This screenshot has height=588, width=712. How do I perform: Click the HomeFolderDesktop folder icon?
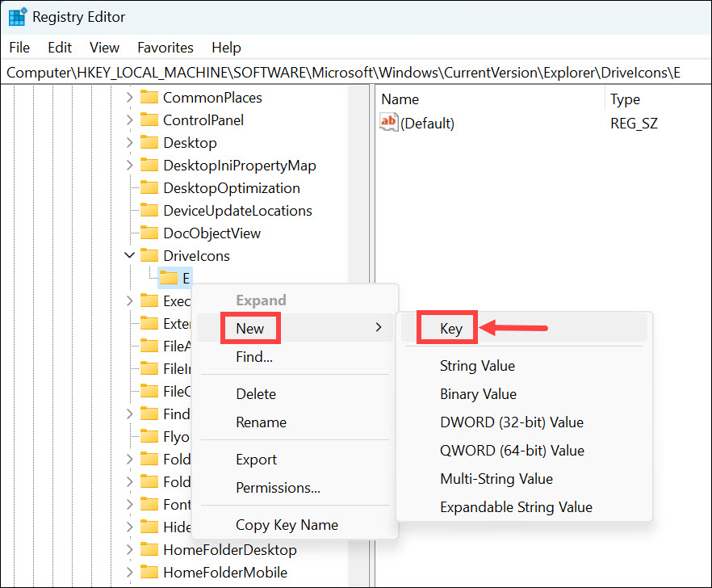tap(149, 550)
